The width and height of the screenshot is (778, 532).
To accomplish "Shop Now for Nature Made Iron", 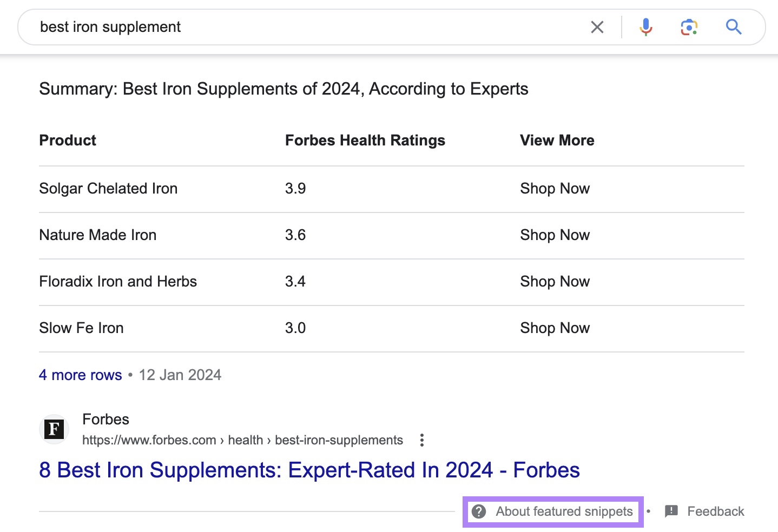I will [x=555, y=235].
